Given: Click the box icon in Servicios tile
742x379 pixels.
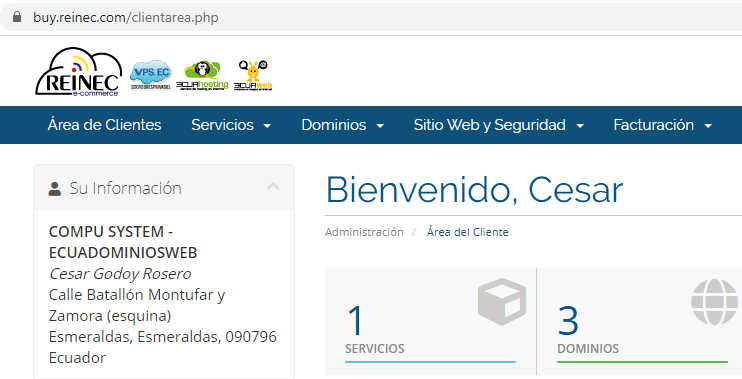Looking at the screenshot, I should tap(502, 301).
